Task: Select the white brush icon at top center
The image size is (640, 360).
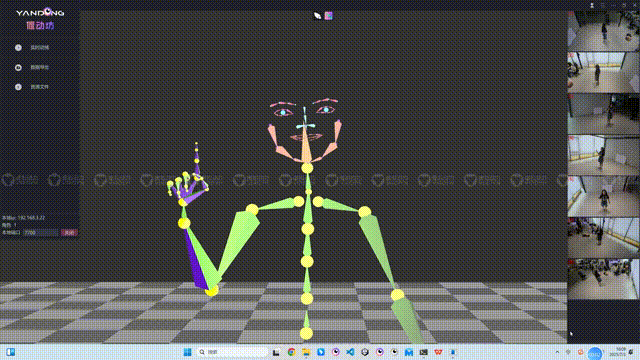Action: pos(318,16)
